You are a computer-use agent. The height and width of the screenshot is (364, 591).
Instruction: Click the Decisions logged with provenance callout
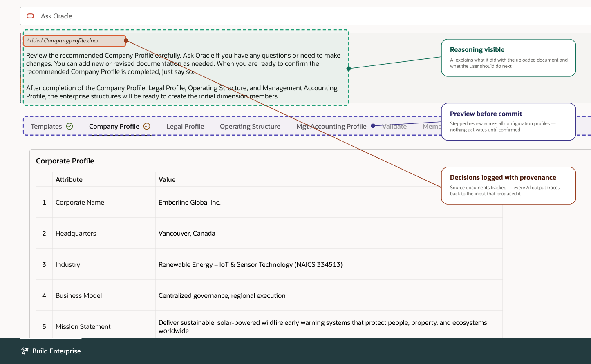[x=508, y=185]
